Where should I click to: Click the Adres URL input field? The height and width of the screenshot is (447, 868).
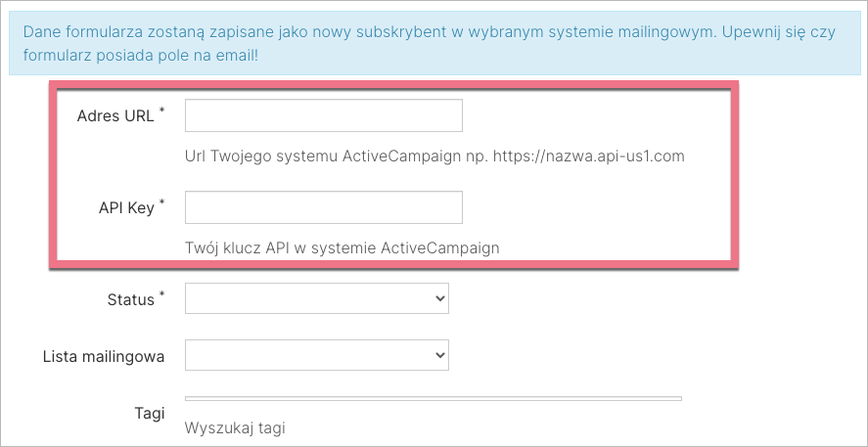point(323,115)
